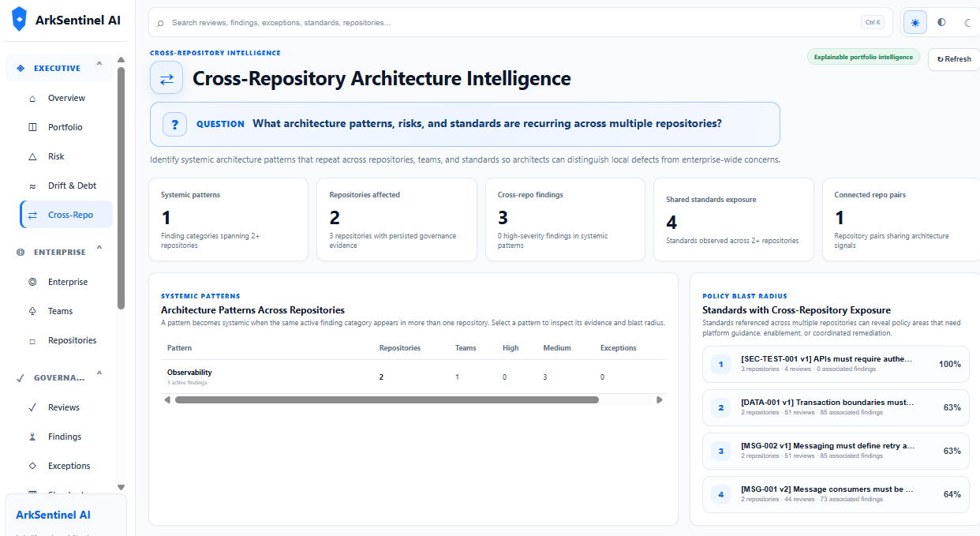This screenshot has height=536, width=980.
Task: Collapse the Enterprise section chevron
Action: 99,249
